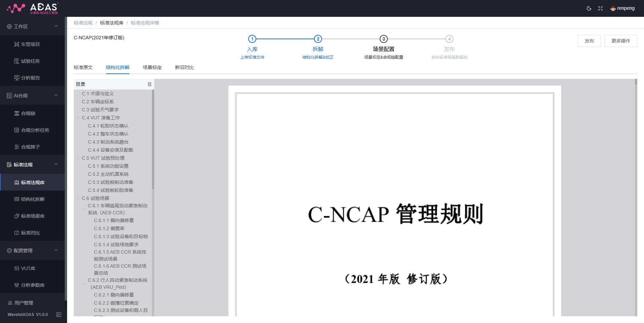The height and width of the screenshot is (323, 644).
Task: Select C.5.4 试验前轮胎准备
Action: point(110,190)
